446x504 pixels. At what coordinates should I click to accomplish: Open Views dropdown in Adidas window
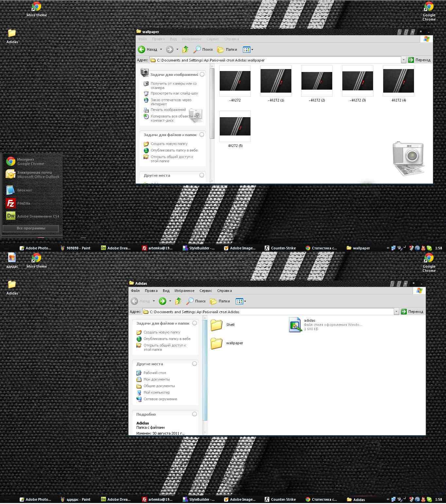[241, 301]
